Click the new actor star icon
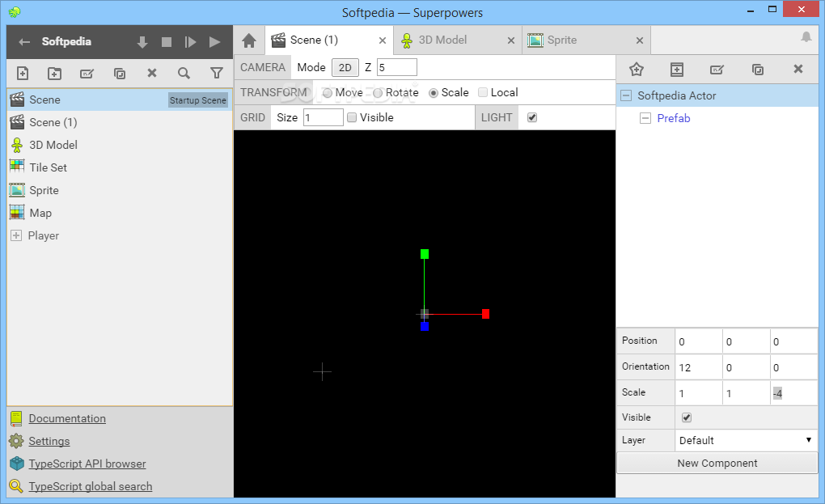The width and height of the screenshot is (825, 504). tap(637, 70)
